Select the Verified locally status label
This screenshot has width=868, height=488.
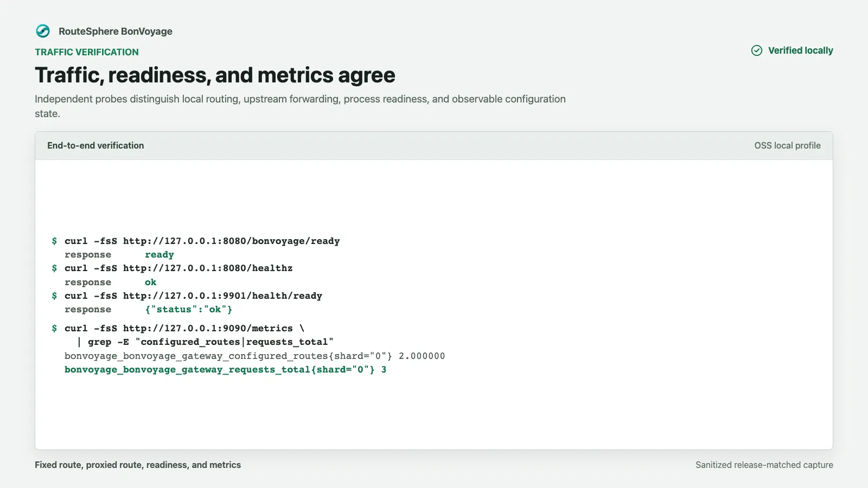point(801,50)
